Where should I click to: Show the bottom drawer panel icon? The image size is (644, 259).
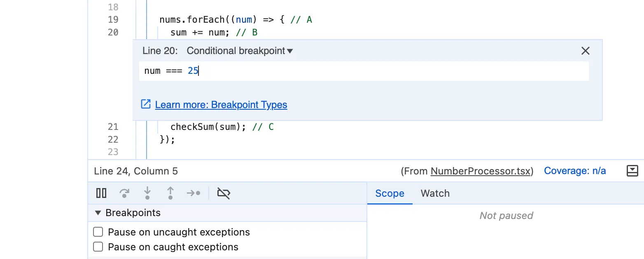(x=632, y=171)
